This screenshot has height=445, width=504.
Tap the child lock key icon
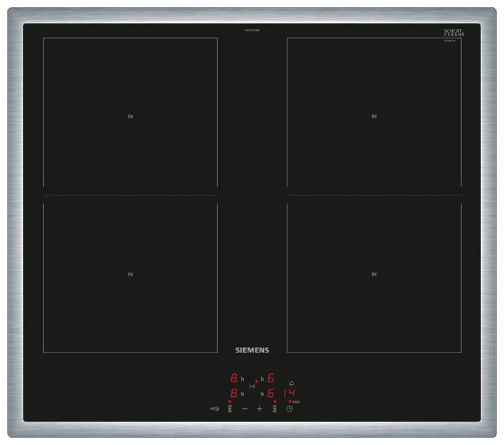pos(214,409)
